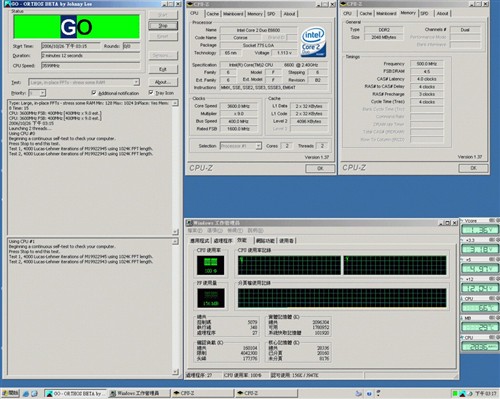Image resolution: width=500 pixels, height=399 pixels.
Task: Click the +12 voltage sensor gauge
Action: pyautogui.click(x=479, y=288)
